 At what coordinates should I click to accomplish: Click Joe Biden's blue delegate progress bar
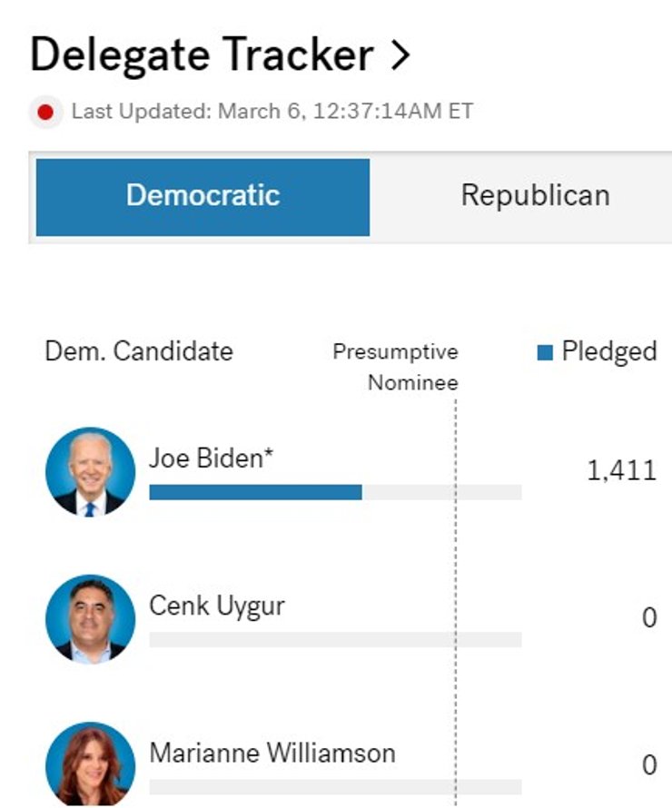point(255,492)
